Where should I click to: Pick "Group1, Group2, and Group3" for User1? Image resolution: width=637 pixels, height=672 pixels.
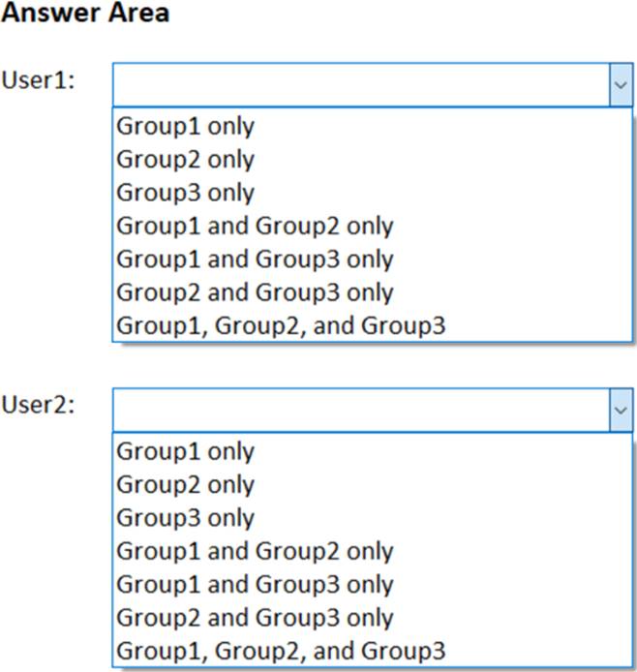281,326
